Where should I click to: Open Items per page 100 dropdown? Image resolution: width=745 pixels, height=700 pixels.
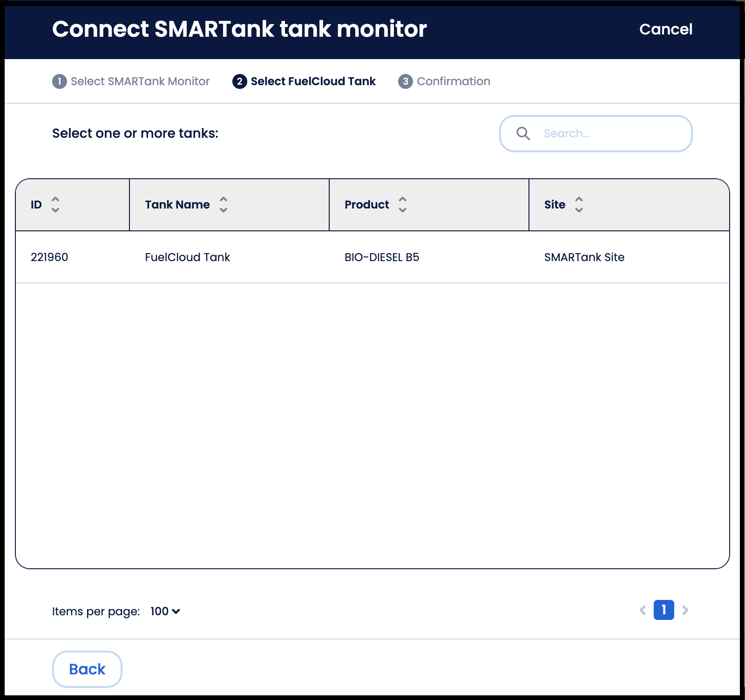coord(165,611)
